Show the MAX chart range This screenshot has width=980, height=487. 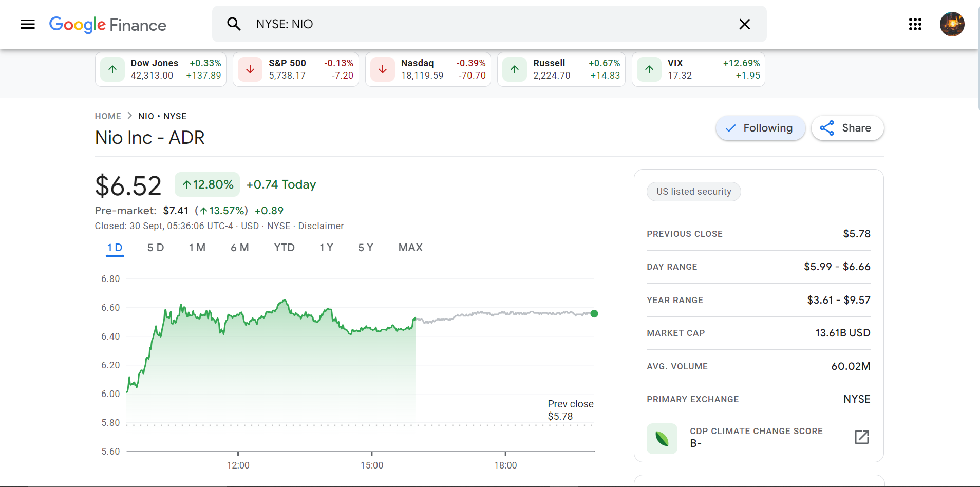[410, 248]
